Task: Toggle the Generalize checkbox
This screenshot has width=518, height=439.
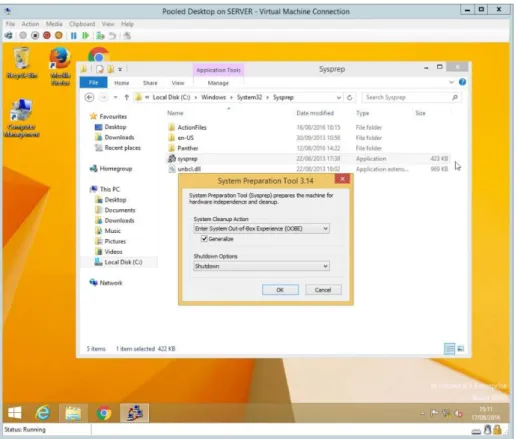Action: (x=204, y=239)
